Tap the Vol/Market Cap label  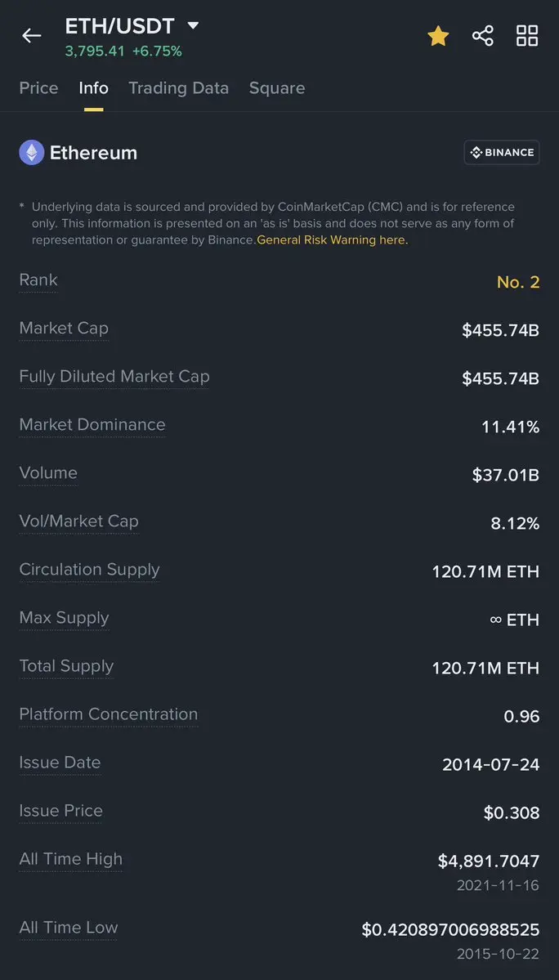pos(78,521)
